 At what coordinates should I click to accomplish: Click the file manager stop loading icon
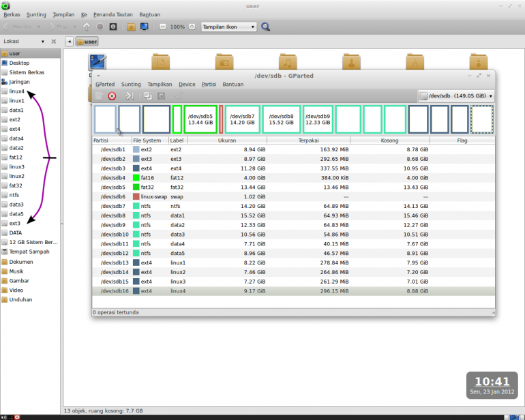coord(100,27)
